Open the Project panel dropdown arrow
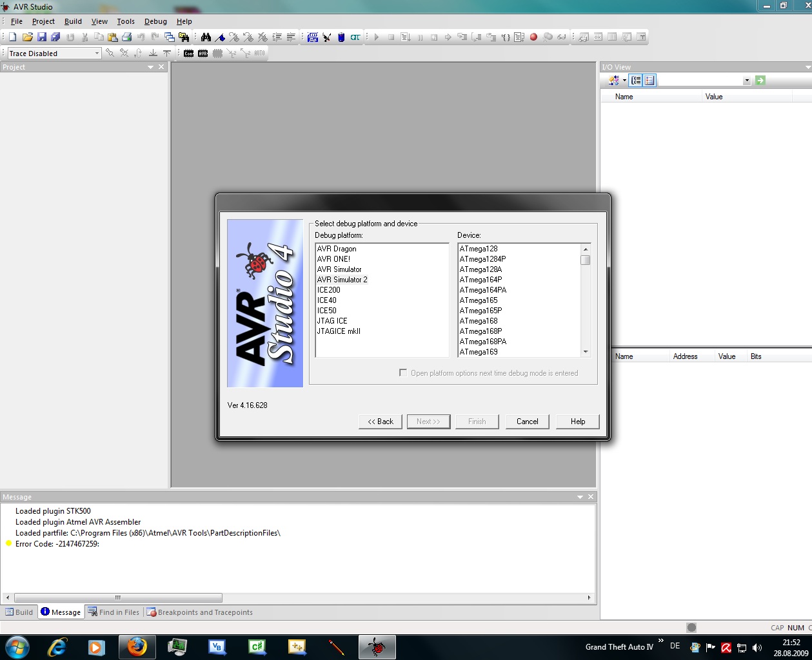812x660 pixels. click(151, 67)
